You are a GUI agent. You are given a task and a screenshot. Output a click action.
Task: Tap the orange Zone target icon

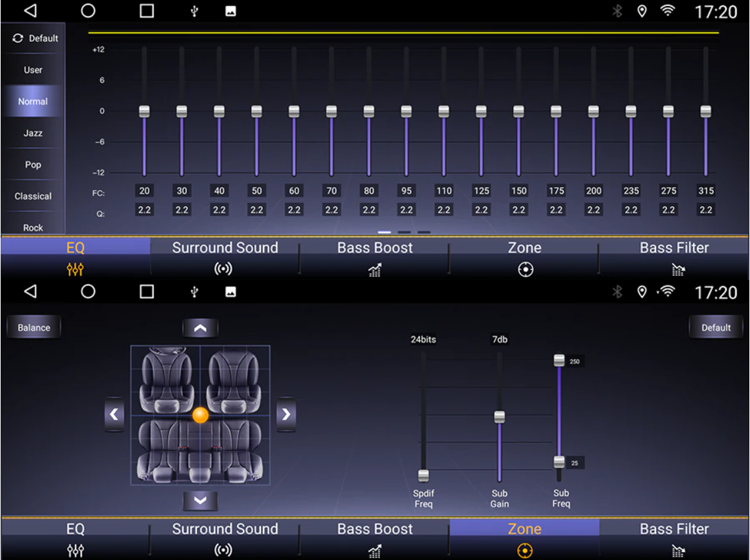pos(525,551)
